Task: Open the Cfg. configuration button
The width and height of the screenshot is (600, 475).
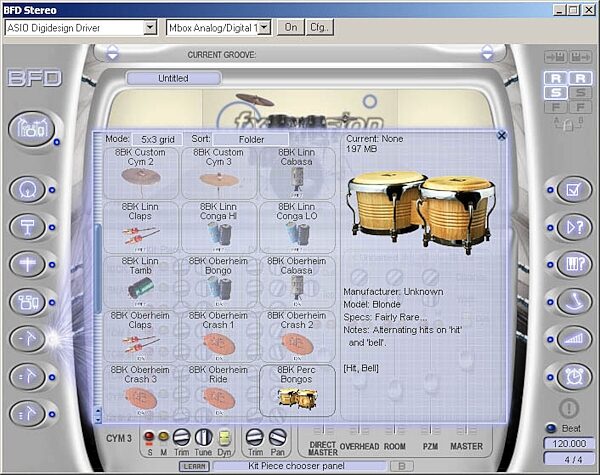Action: [320, 27]
